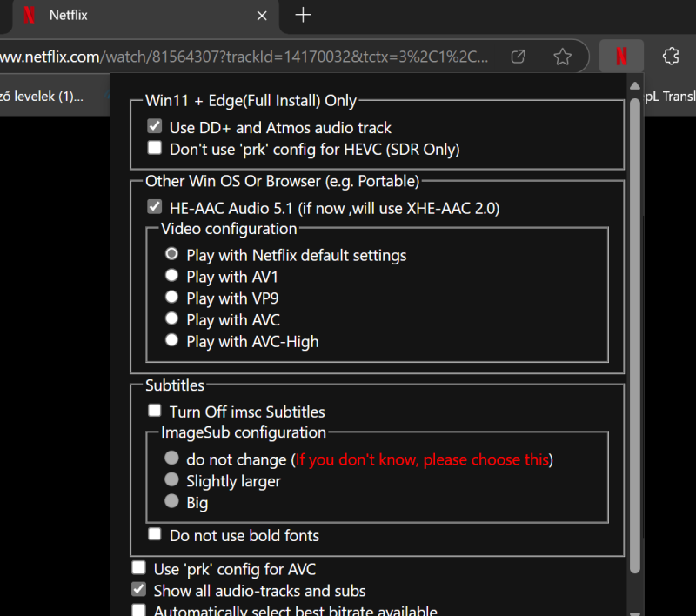Toggle Show all audio-tracks and subs
The image size is (696, 616).
coord(139,589)
